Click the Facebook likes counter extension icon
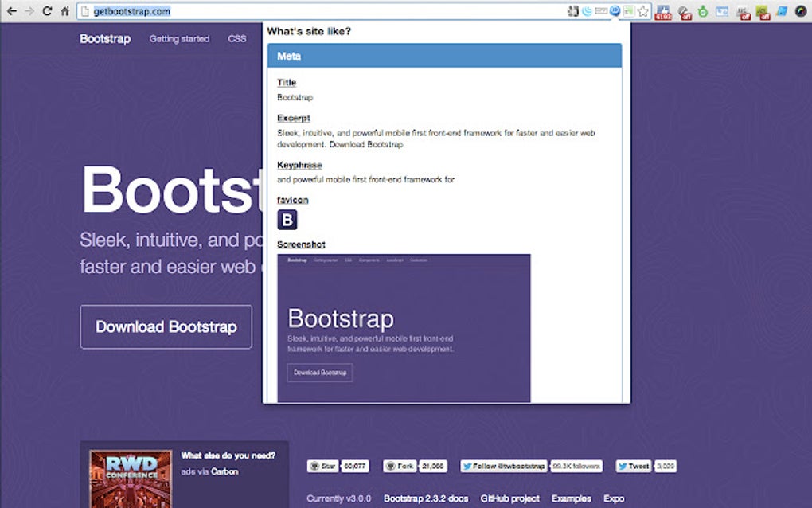 (664, 11)
